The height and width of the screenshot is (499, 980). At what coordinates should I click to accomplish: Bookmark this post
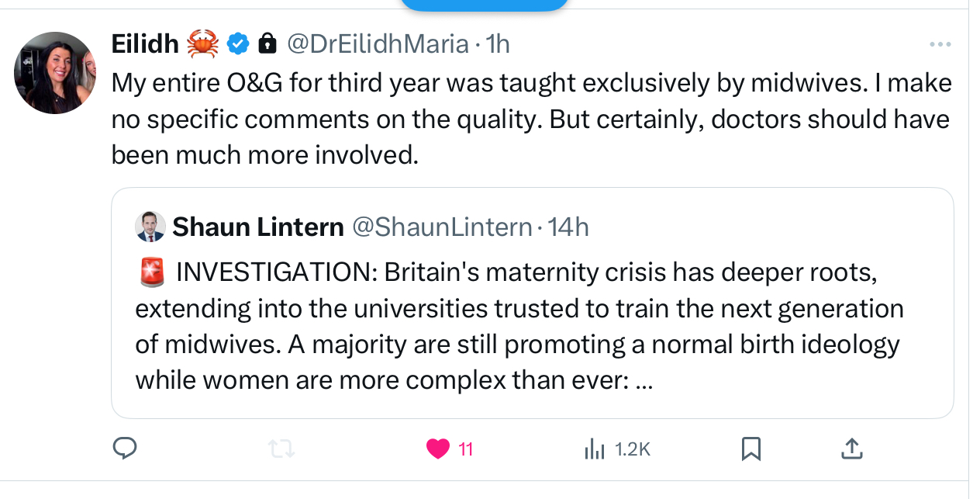(x=751, y=448)
